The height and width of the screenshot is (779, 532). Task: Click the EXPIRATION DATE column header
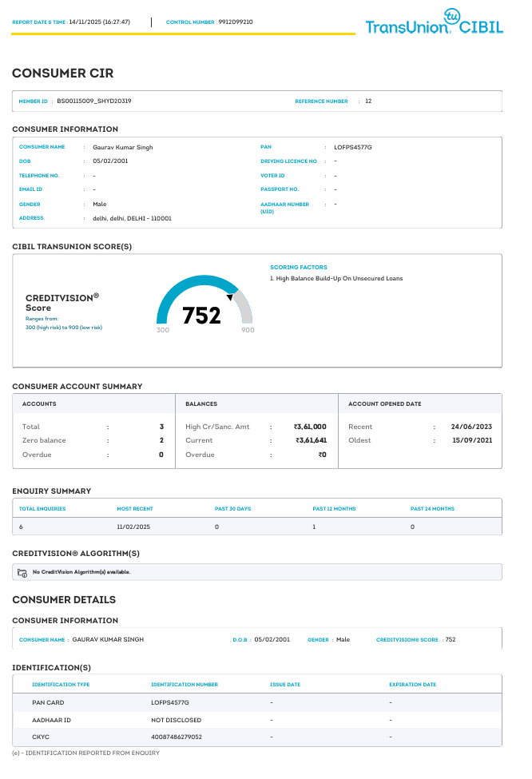point(412,685)
